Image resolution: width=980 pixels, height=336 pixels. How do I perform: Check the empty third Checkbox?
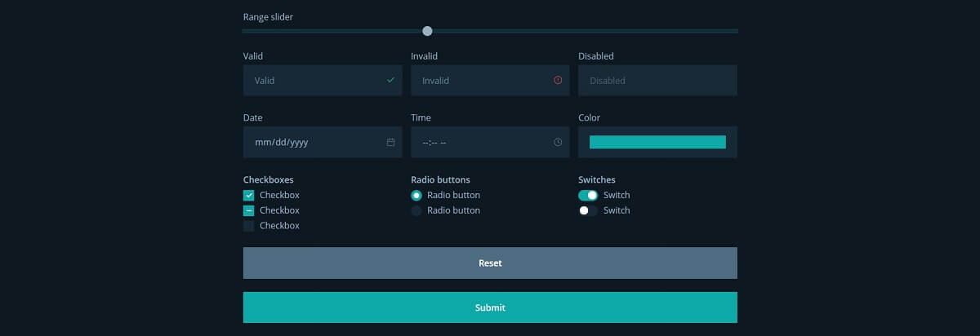249,226
